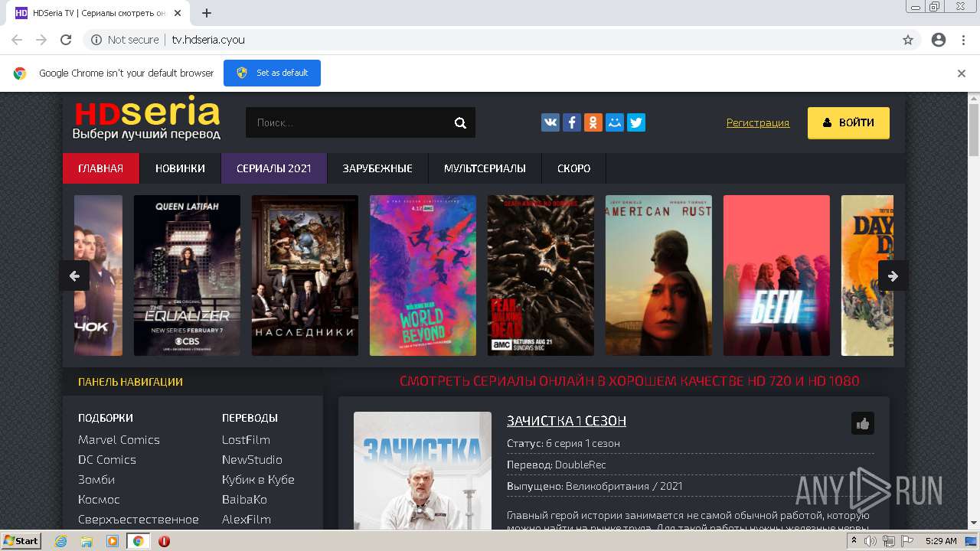Open Marvel Comics collection link

[x=119, y=440]
